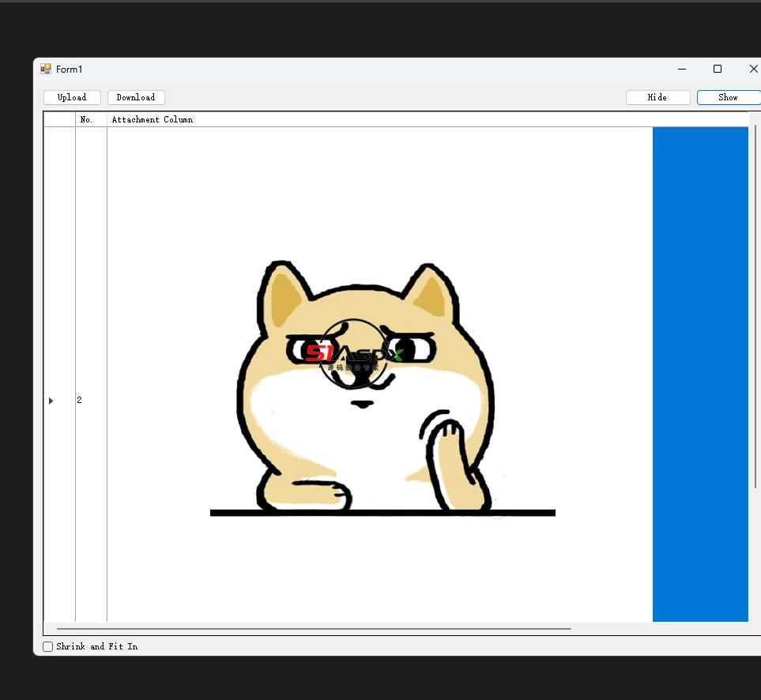This screenshot has width=761, height=700.
Task: Click the Download button
Action: 136,97
